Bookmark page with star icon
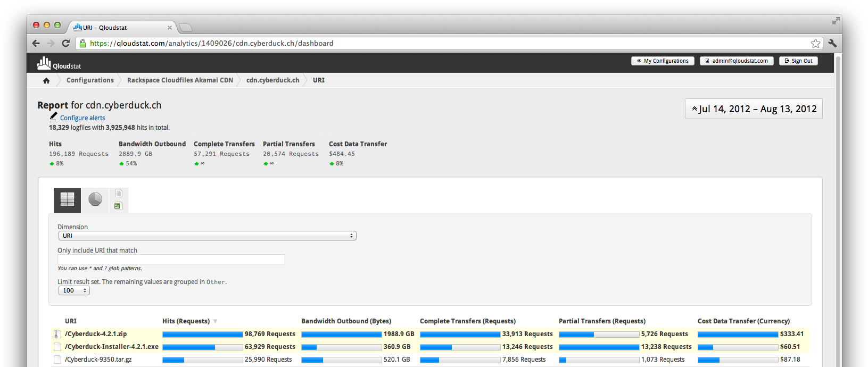Image resolution: width=868 pixels, height=367 pixels. coord(815,43)
